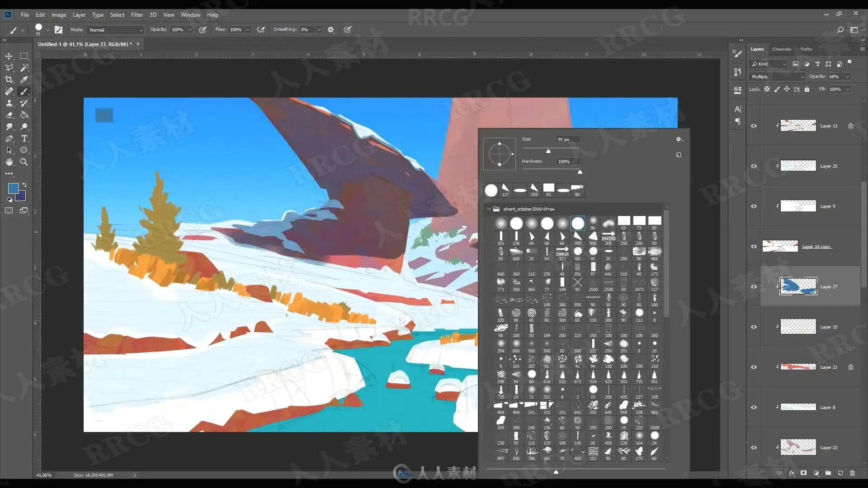
Task: Collapse the shant_october2016 brush folder
Action: coord(489,209)
